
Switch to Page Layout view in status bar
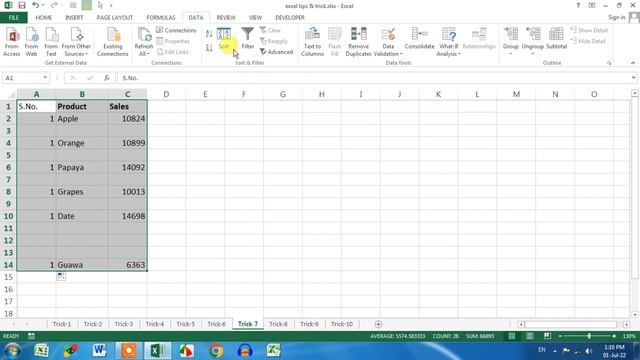coord(529,336)
